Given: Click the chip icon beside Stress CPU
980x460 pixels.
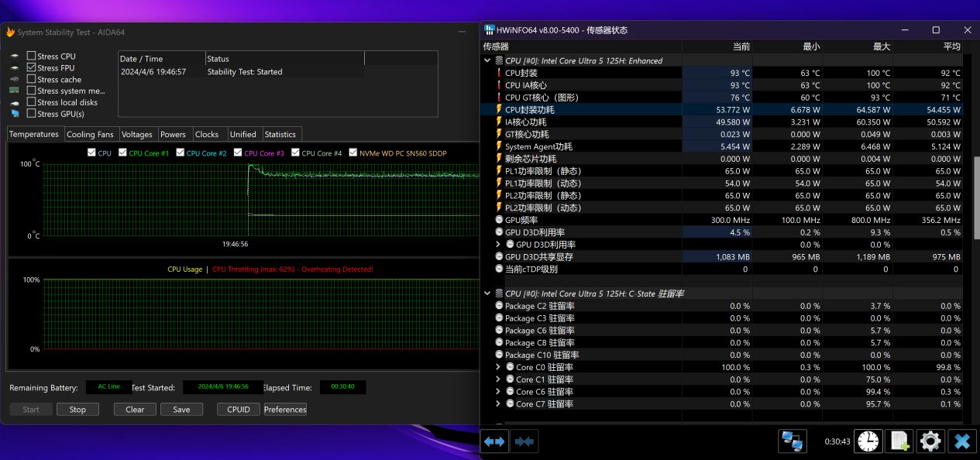Looking at the screenshot, I should 14,57.
